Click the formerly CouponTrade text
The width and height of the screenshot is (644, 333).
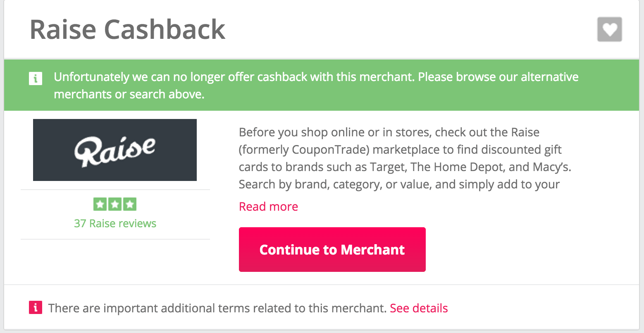click(304, 150)
